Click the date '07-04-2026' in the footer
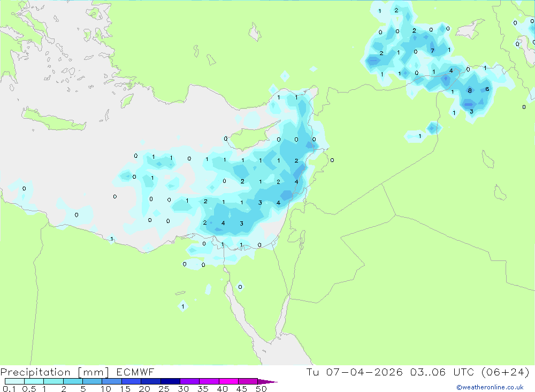Viewport: 535px width, 392px height. (x=364, y=372)
